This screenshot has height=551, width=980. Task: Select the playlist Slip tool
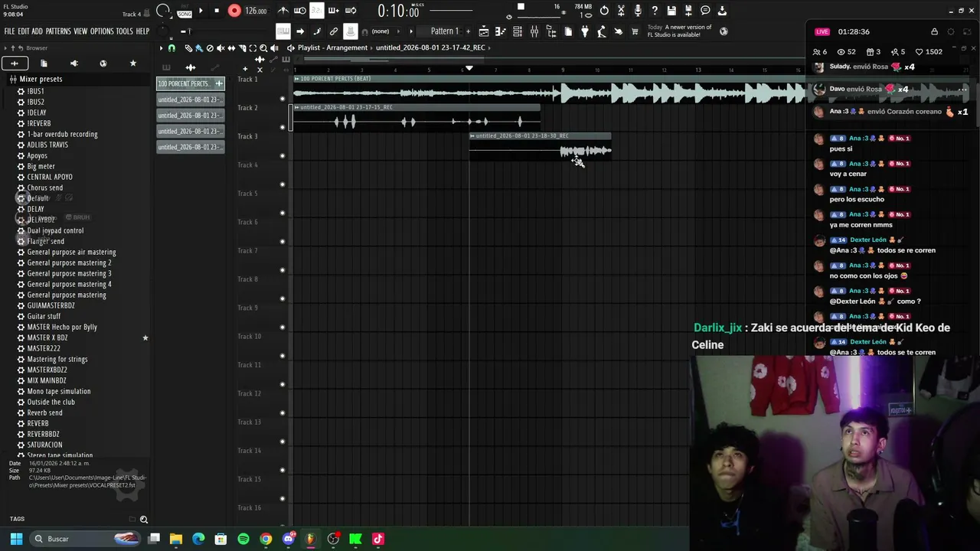[231, 48]
